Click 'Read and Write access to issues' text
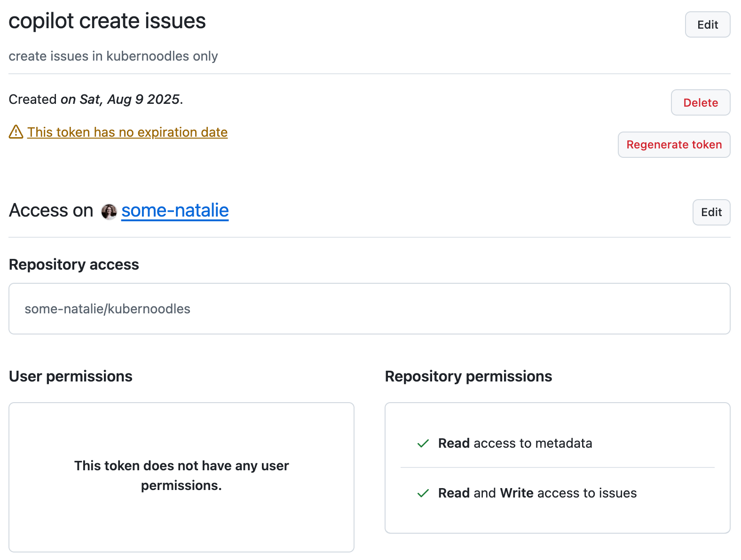This screenshot has height=560, width=741. coord(537,493)
